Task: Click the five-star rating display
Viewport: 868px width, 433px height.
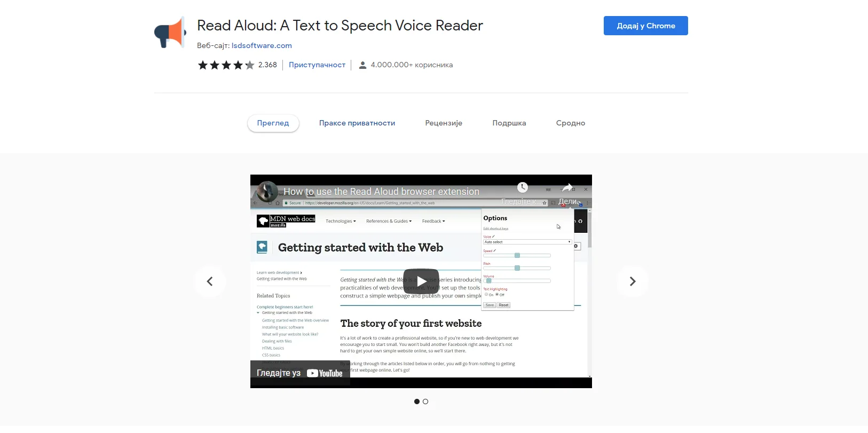Action: pos(226,65)
